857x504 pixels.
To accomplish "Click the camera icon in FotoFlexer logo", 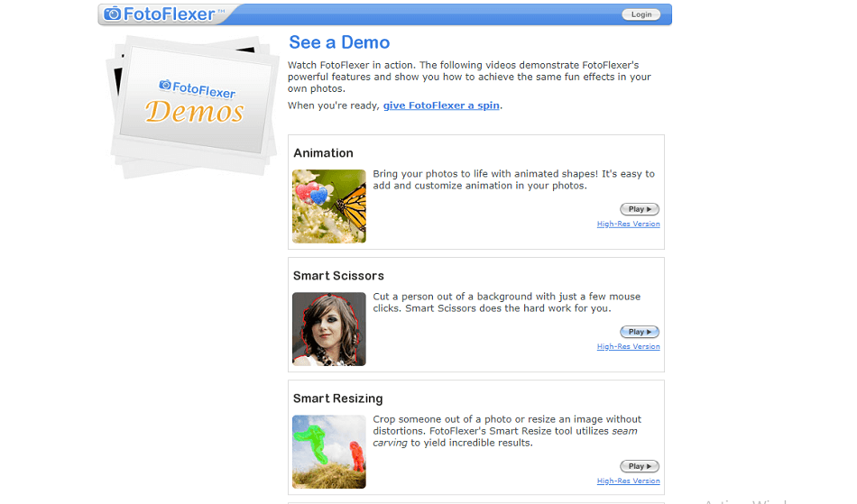I will (112, 14).
